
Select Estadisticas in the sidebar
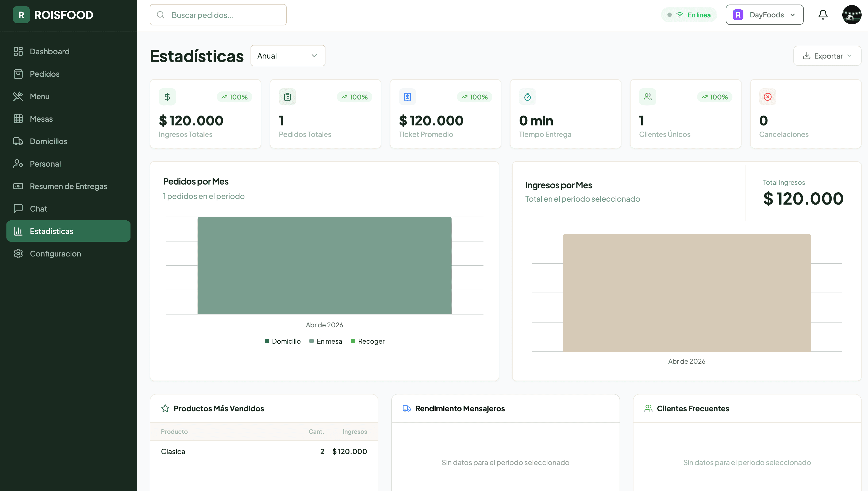tap(68, 231)
